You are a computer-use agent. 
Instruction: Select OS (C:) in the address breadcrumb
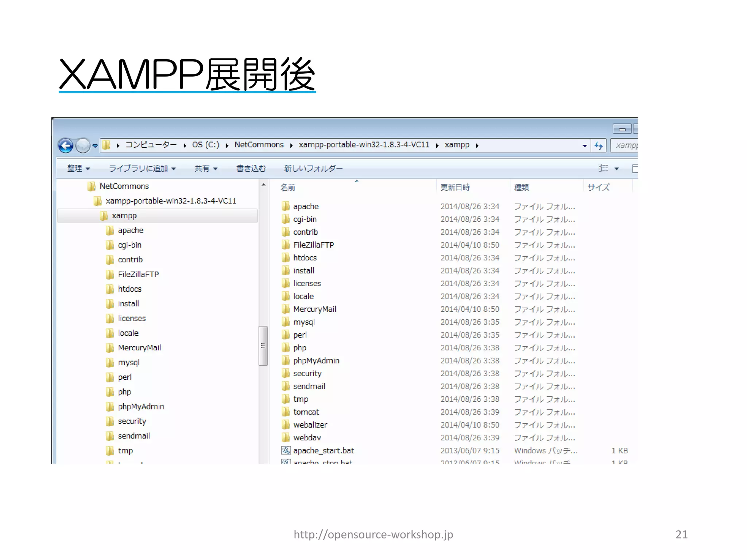coord(206,145)
